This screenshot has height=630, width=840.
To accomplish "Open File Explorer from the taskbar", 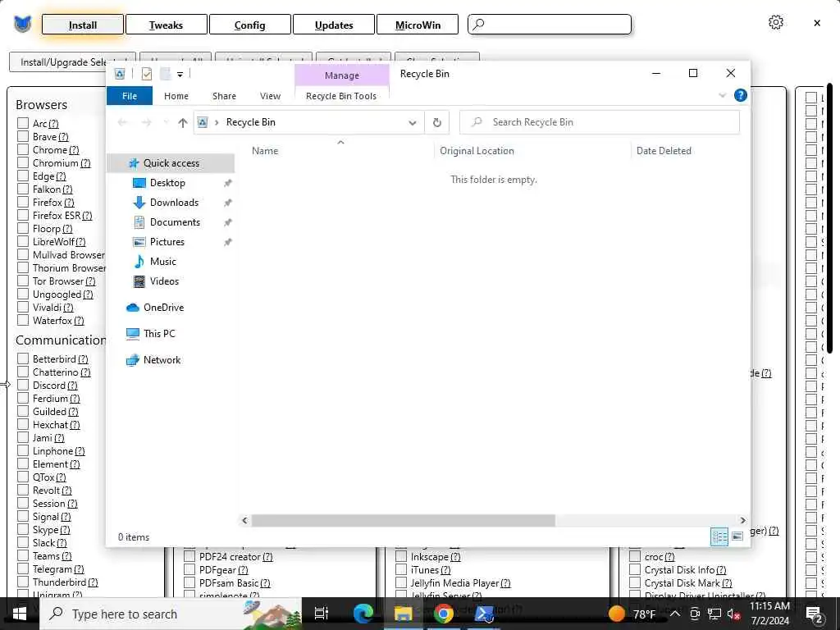I will (403, 614).
